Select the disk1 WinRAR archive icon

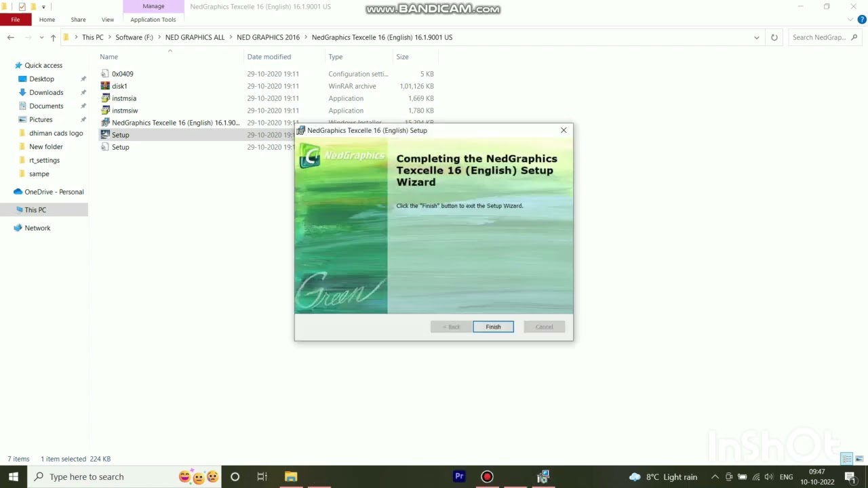point(105,86)
